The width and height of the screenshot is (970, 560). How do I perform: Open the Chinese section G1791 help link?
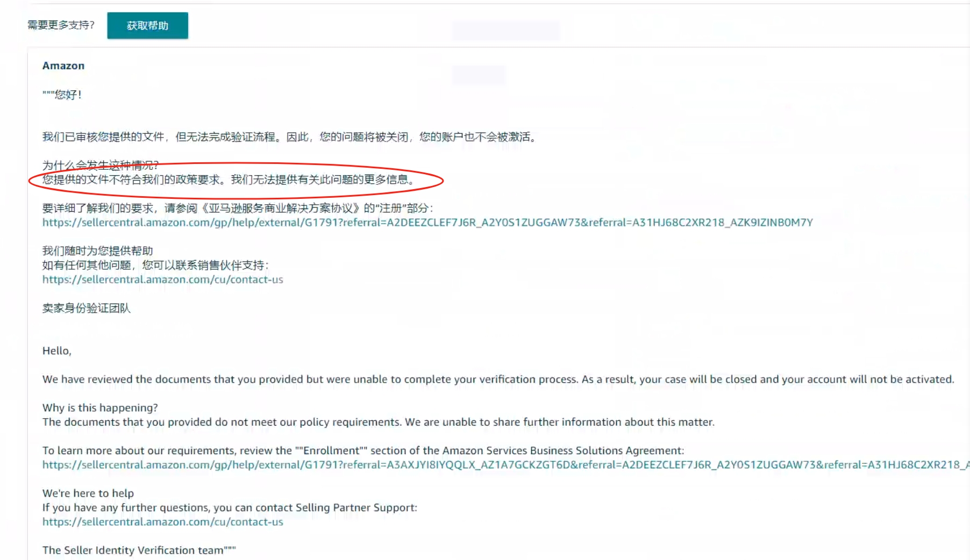click(x=427, y=222)
